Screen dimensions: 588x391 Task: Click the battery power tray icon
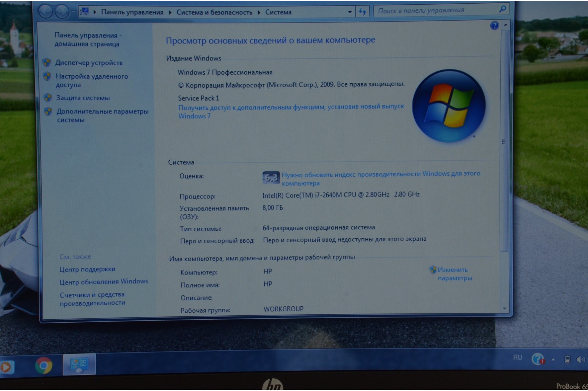click(x=567, y=360)
